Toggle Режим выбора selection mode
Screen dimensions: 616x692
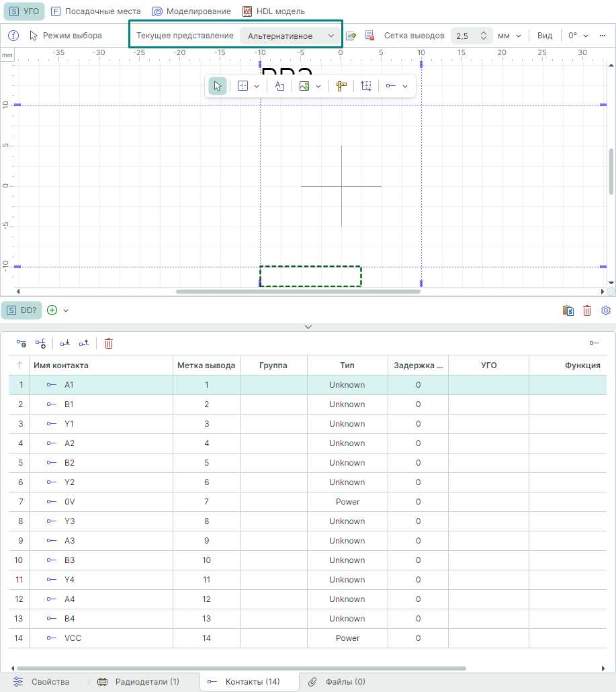[66, 36]
